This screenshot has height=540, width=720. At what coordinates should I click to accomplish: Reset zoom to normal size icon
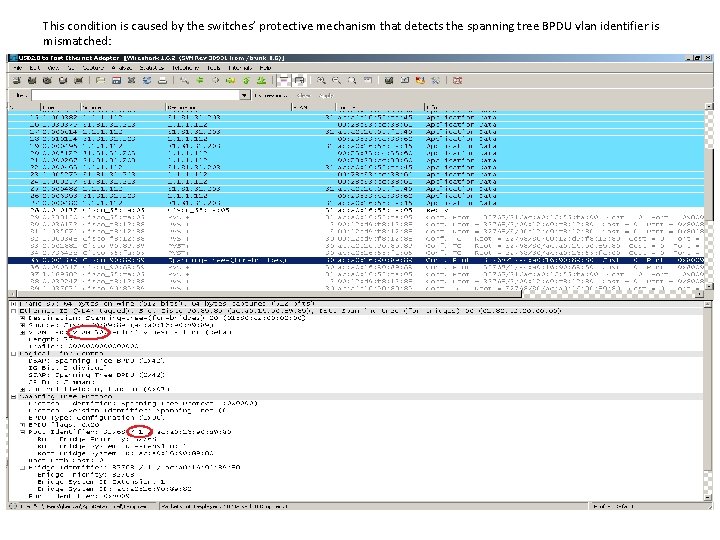click(352, 80)
